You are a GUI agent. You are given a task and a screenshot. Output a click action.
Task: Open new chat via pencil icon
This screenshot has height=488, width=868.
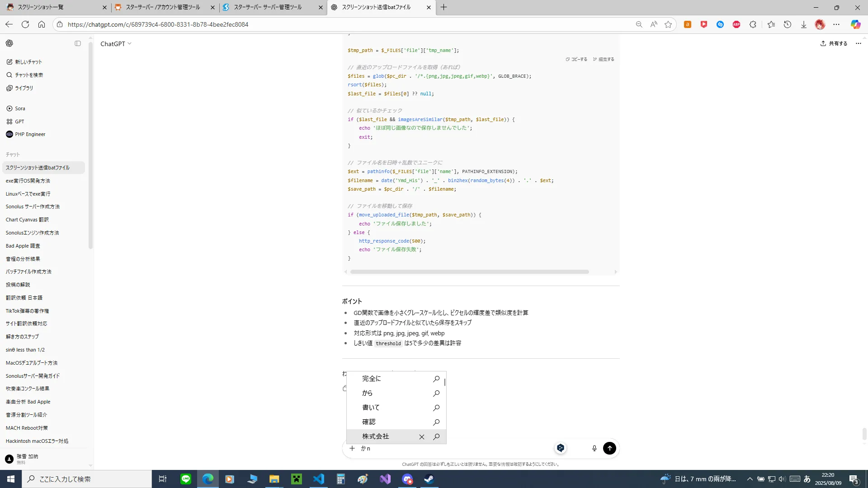9,62
